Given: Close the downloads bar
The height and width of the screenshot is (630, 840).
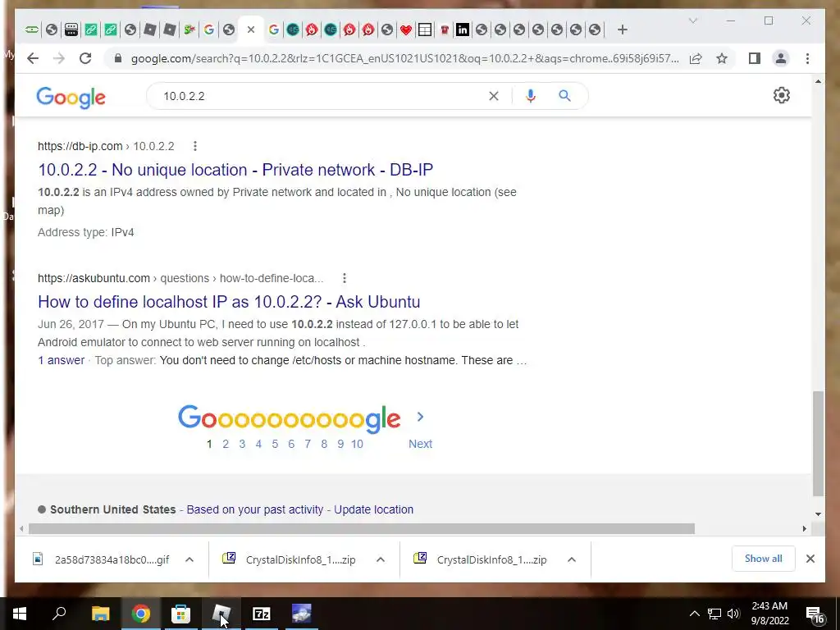Looking at the screenshot, I should pos(810,559).
